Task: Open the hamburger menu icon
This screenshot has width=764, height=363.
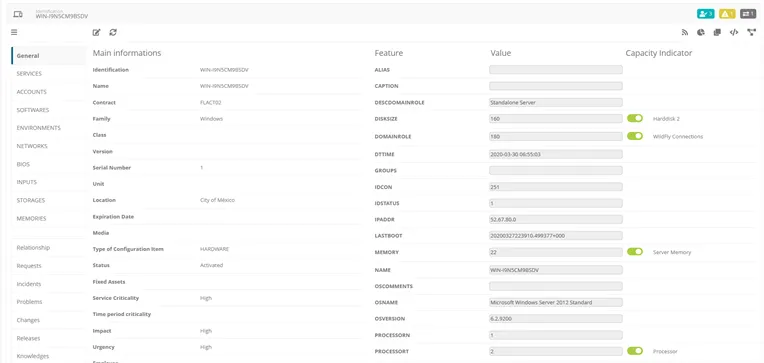Action: click(14, 32)
